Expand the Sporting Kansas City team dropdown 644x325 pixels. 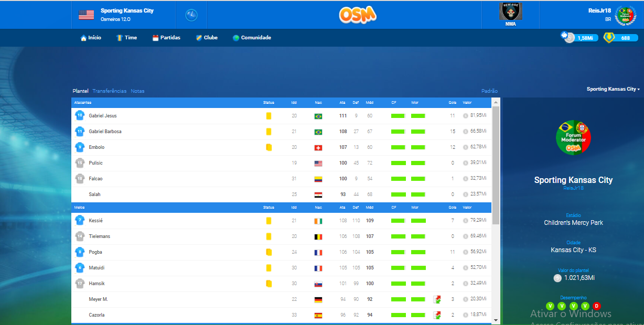613,89
